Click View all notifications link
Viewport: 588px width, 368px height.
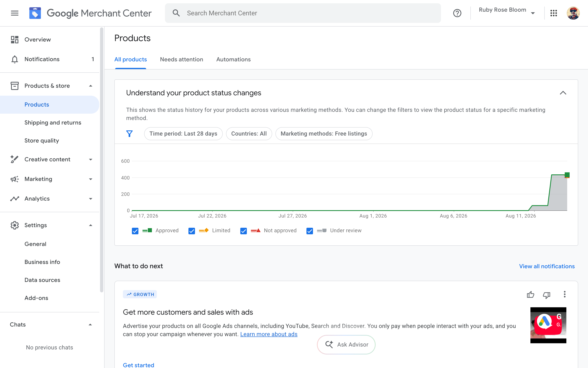(x=547, y=266)
